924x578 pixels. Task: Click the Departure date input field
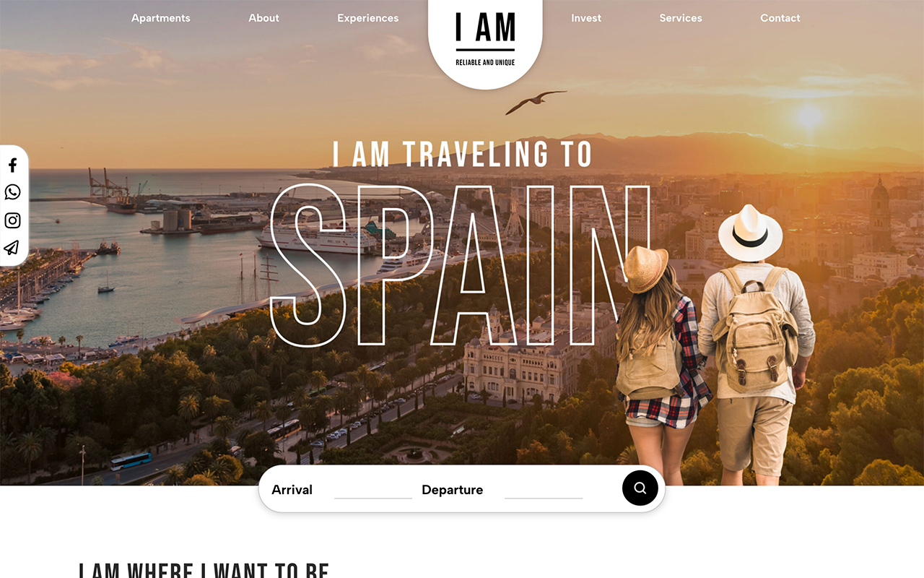(544, 489)
